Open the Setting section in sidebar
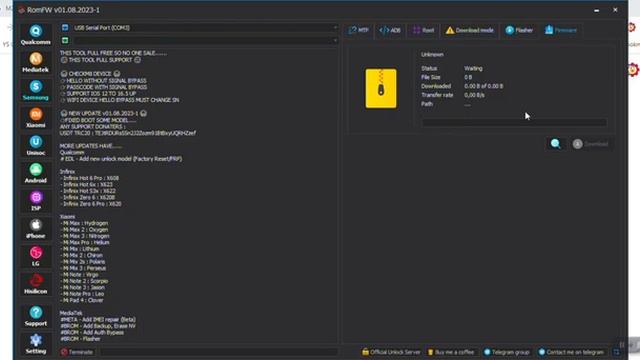 tap(36, 344)
